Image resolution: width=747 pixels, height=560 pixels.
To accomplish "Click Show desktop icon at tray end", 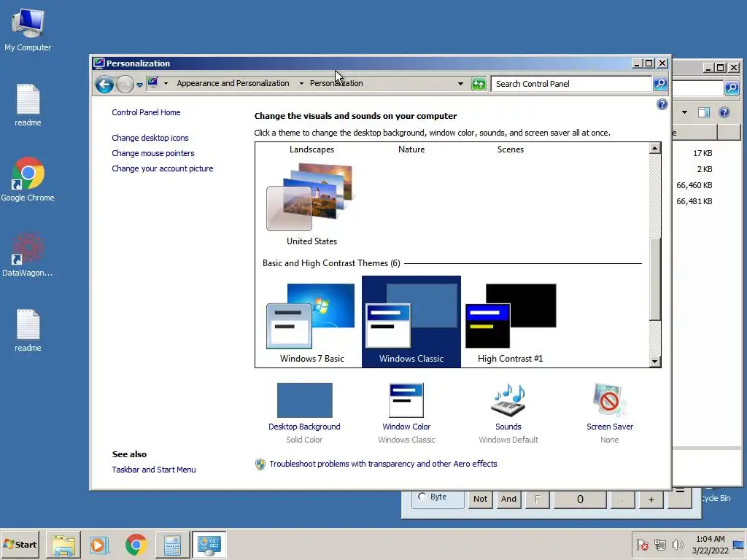I will [739, 545].
